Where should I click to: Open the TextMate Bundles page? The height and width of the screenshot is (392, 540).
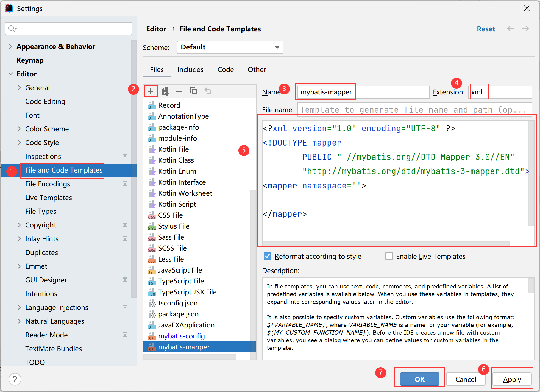(x=54, y=349)
